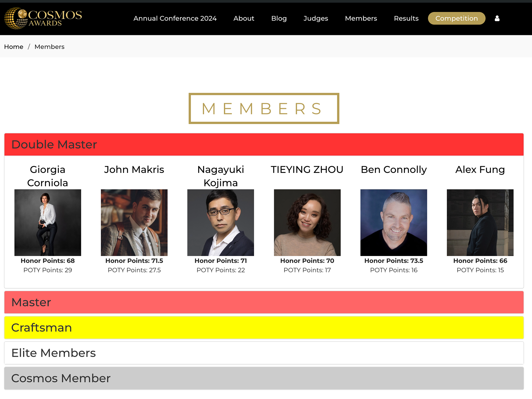Select text 'POTY Points: 22'

pyautogui.click(x=221, y=270)
